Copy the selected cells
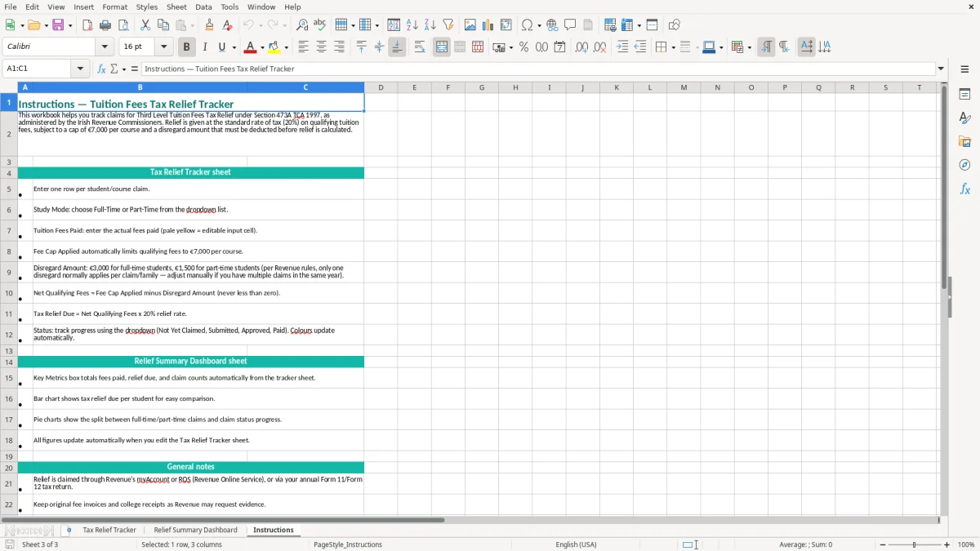Viewport: 980px width, 551px height. [163, 25]
